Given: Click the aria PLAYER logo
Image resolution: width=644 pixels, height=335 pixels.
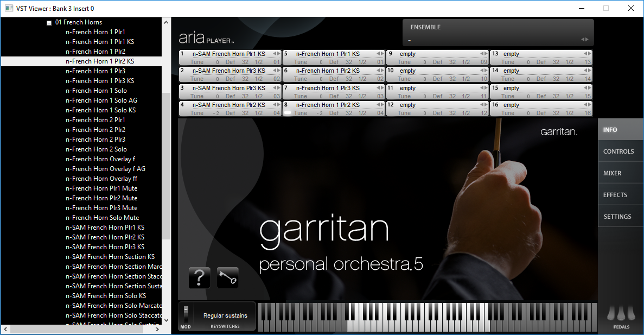Looking at the screenshot, I should 206,38.
